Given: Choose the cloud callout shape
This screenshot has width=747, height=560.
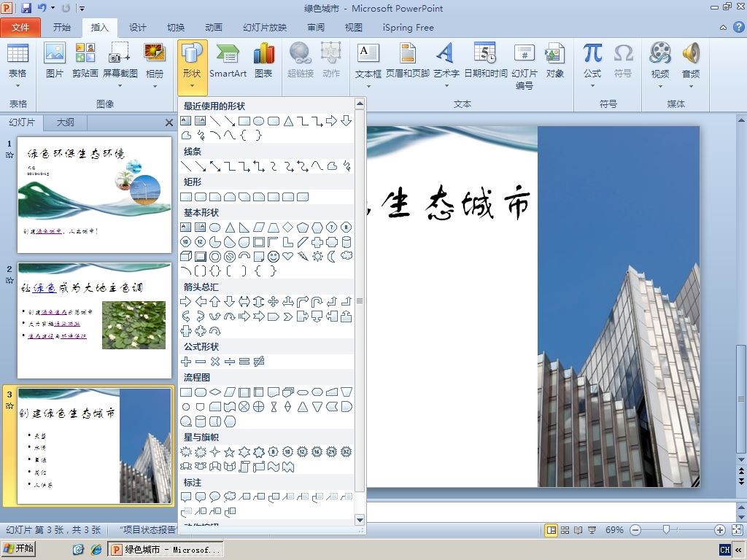Looking at the screenshot, I should click(x=230, y=497).
